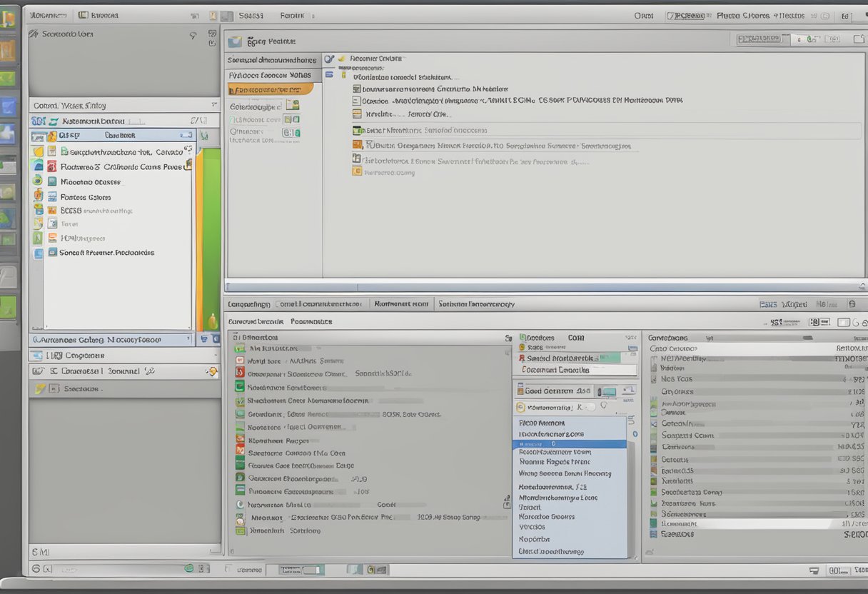The width and height of the screenshot is (868, 594).
Task: Expand the Cotned Water Kintoy panel dropdown arrow
Action: 213,105
